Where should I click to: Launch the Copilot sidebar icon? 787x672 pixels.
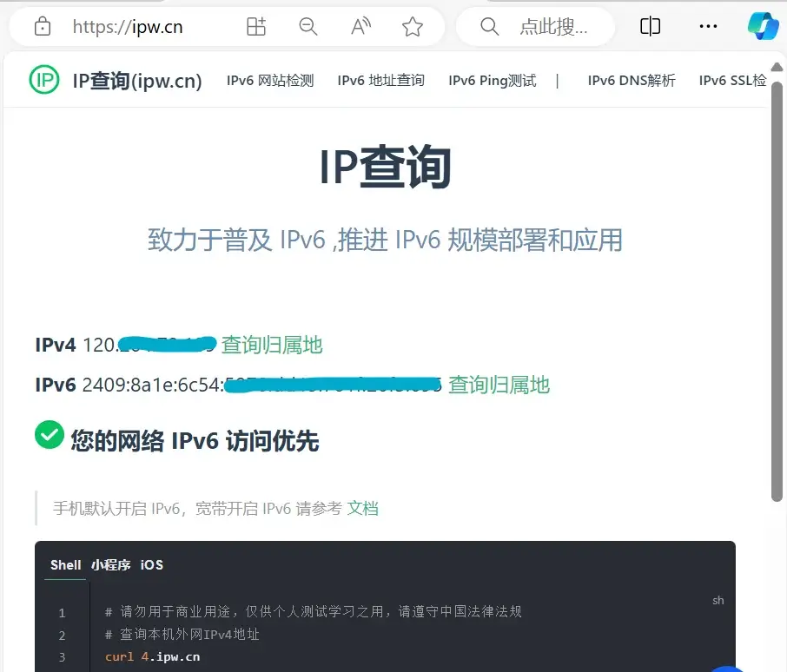click(x=763, y=27)
